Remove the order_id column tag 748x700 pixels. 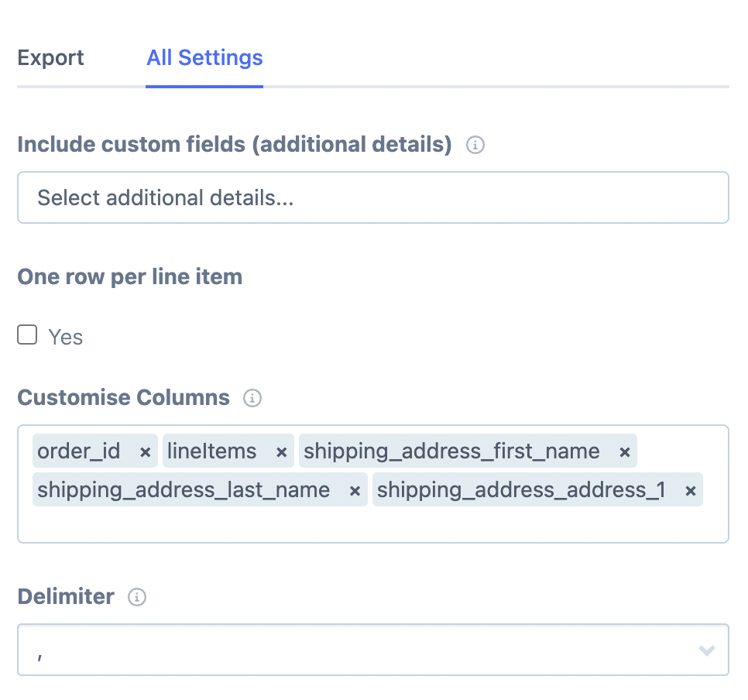[145, 452]
